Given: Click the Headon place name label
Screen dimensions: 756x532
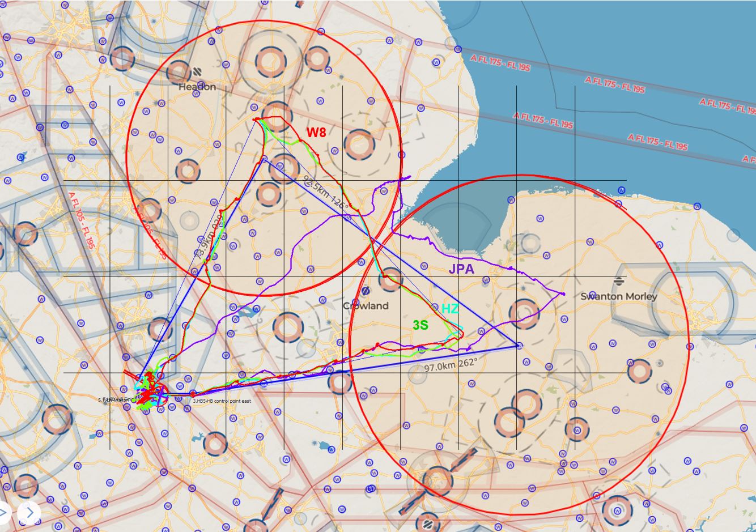Looking at the screenshot, I should pos(197,87).
